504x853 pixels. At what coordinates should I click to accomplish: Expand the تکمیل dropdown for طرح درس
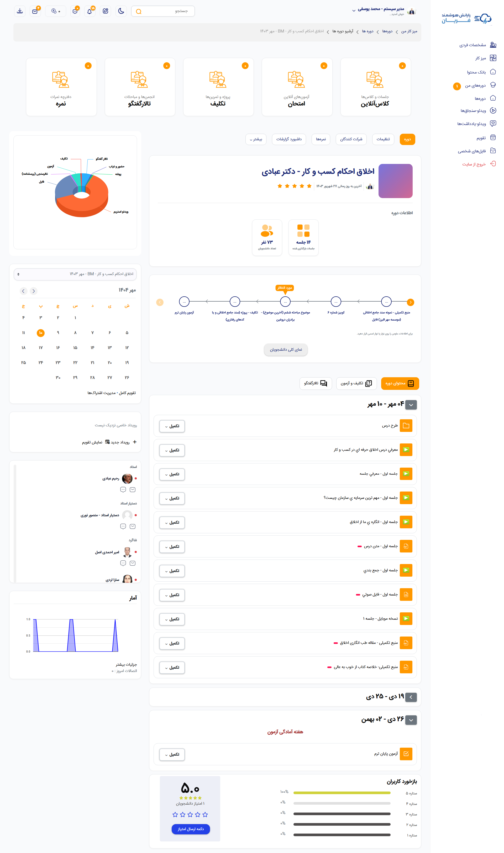(172, 426)
